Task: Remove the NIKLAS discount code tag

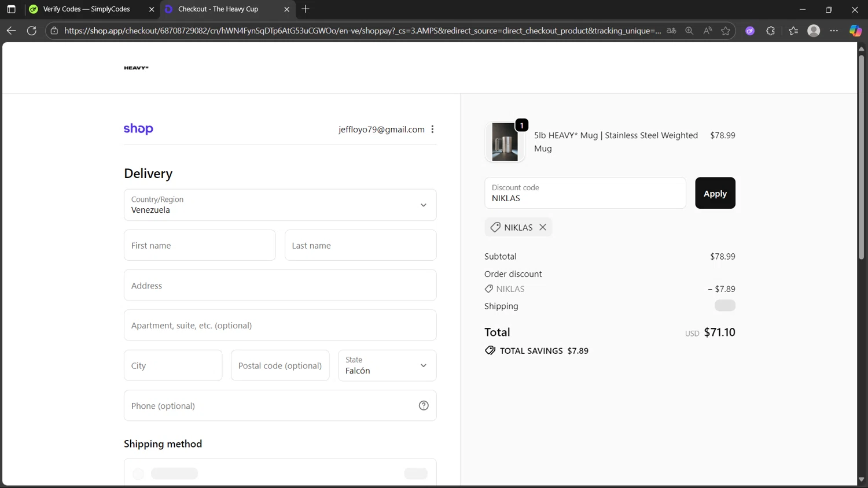Action: point(543,227)
